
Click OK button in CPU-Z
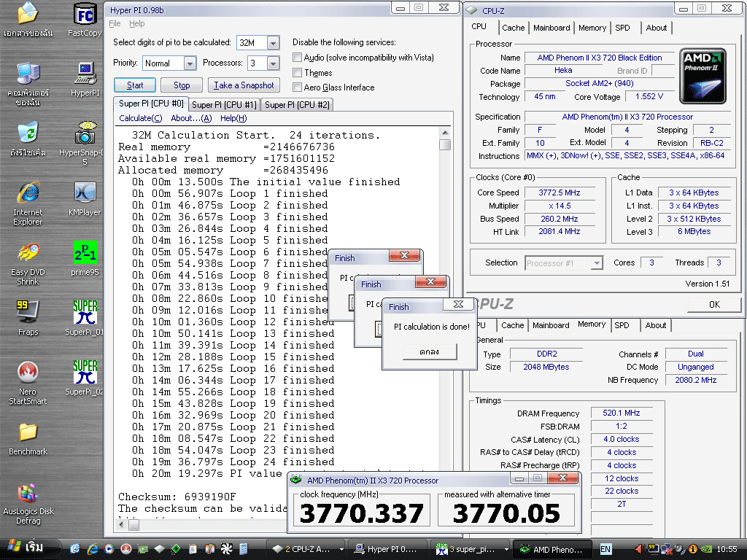click(x=714, y=304)
